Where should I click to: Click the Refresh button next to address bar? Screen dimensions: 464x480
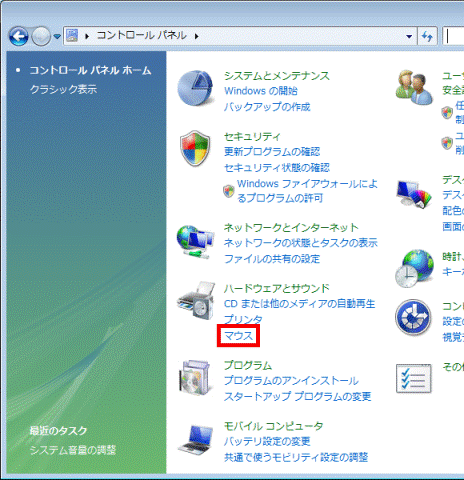click(x=427, y=36)
